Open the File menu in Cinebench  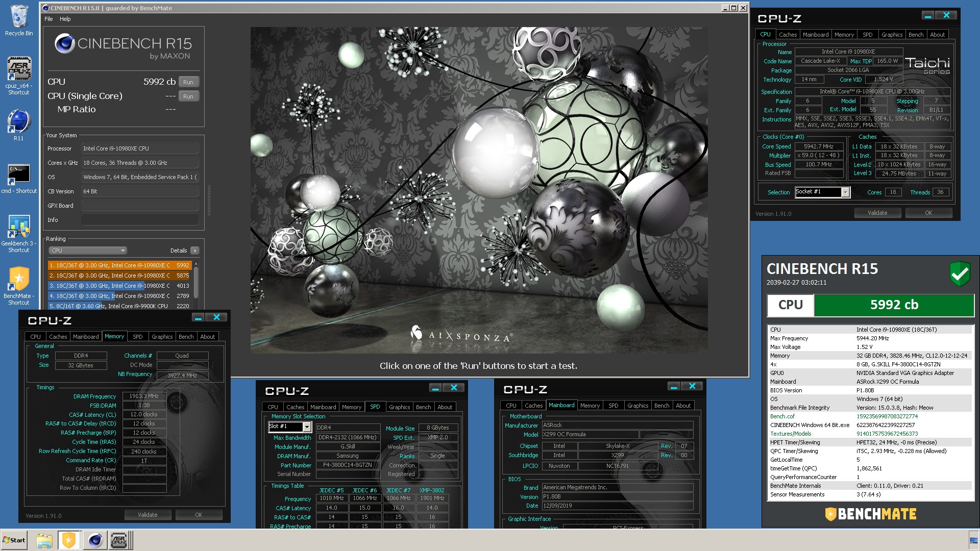tap(48, 19)
